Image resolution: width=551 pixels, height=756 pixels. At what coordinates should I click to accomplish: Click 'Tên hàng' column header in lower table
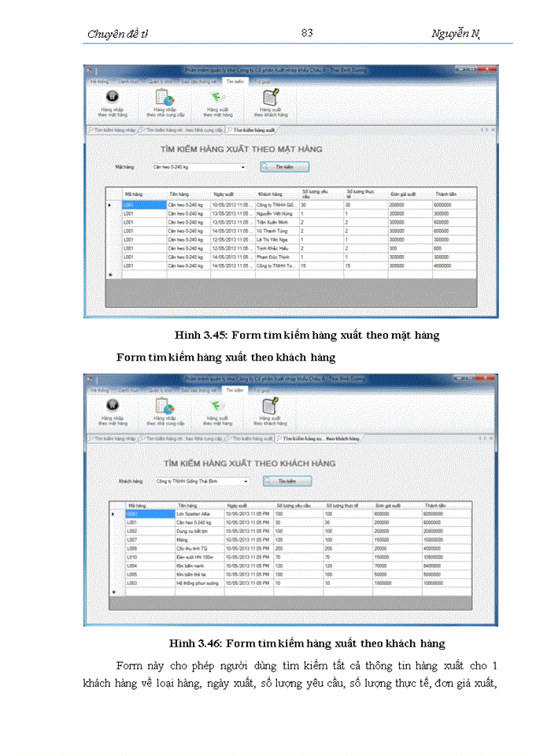point(200,506)
